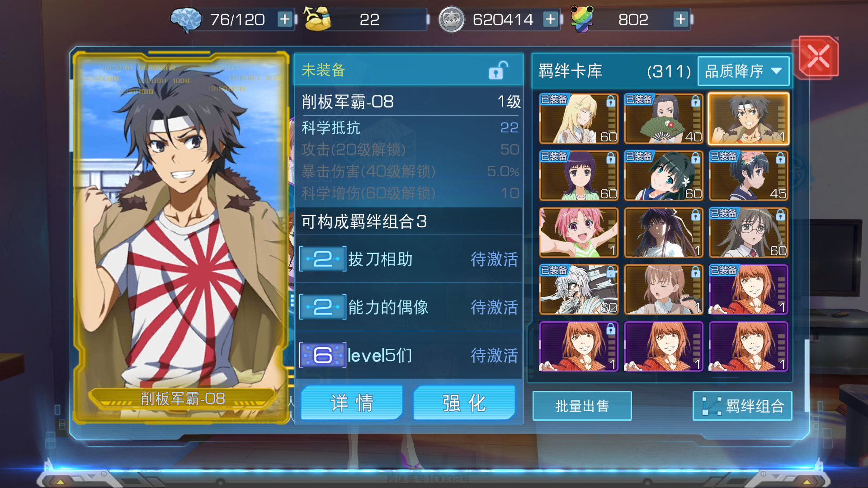The height and width of the screenshot is (488, 868).
Task: Add coins with the 620414 plus button
Action: [551, 19]
